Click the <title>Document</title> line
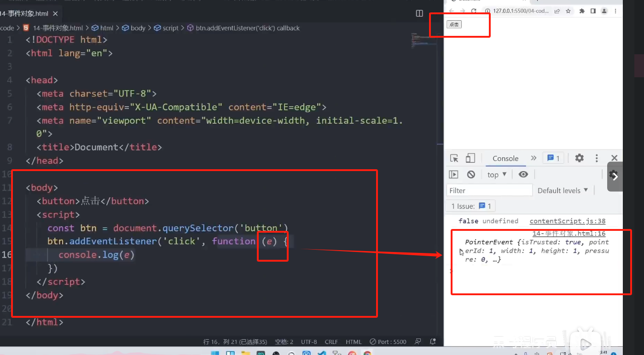 pyautogui.click(x=99, y=147)
